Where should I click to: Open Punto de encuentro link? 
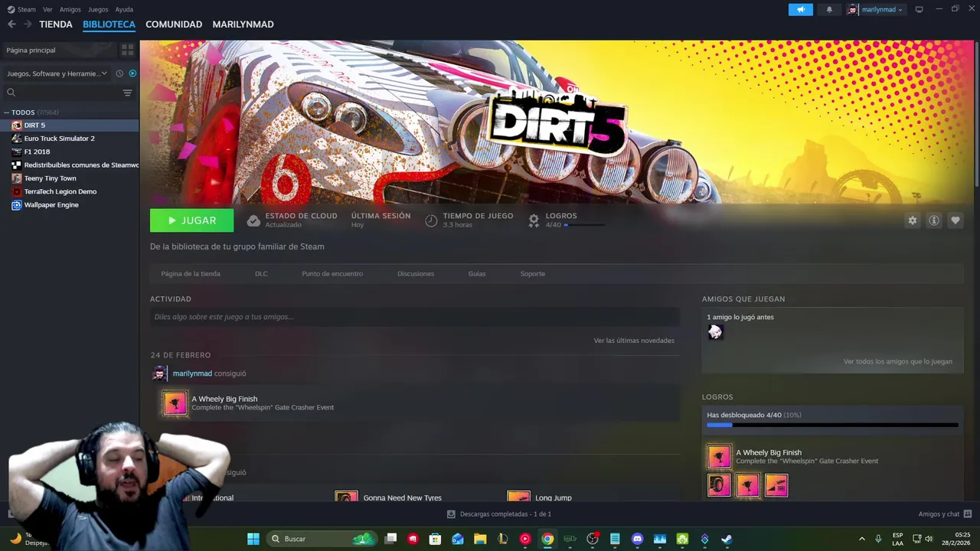[332, 274]
